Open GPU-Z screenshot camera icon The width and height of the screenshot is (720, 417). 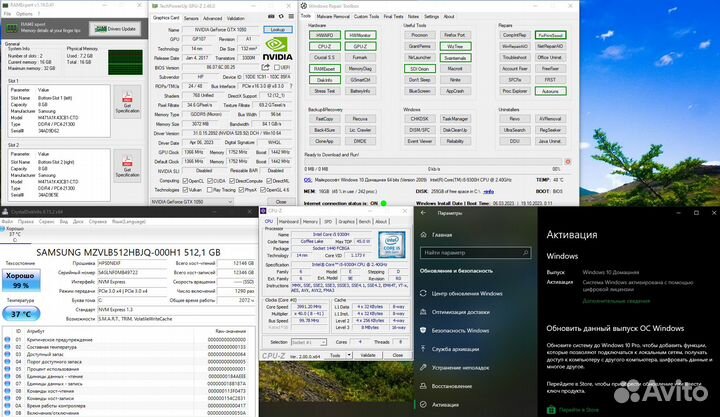pos(271,17)
